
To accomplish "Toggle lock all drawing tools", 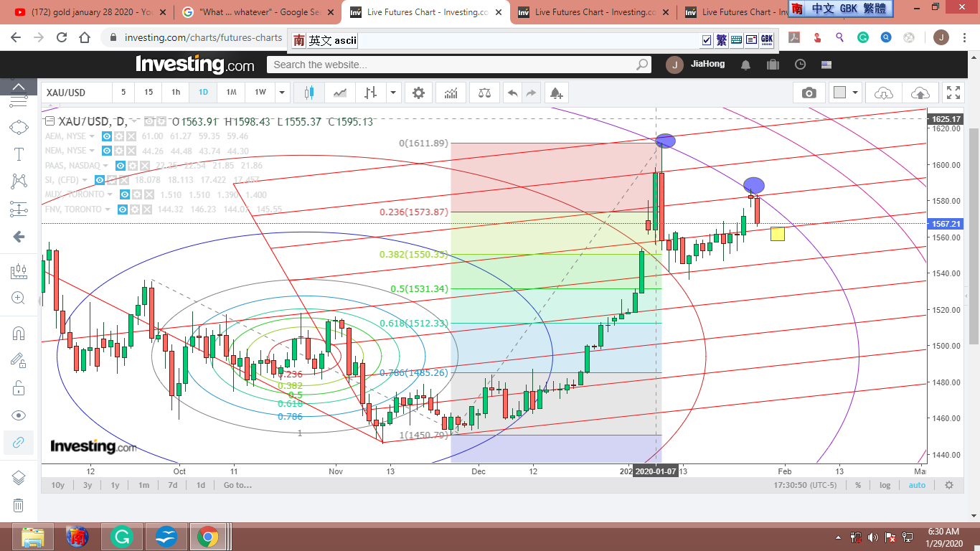I will pos(19,389).
